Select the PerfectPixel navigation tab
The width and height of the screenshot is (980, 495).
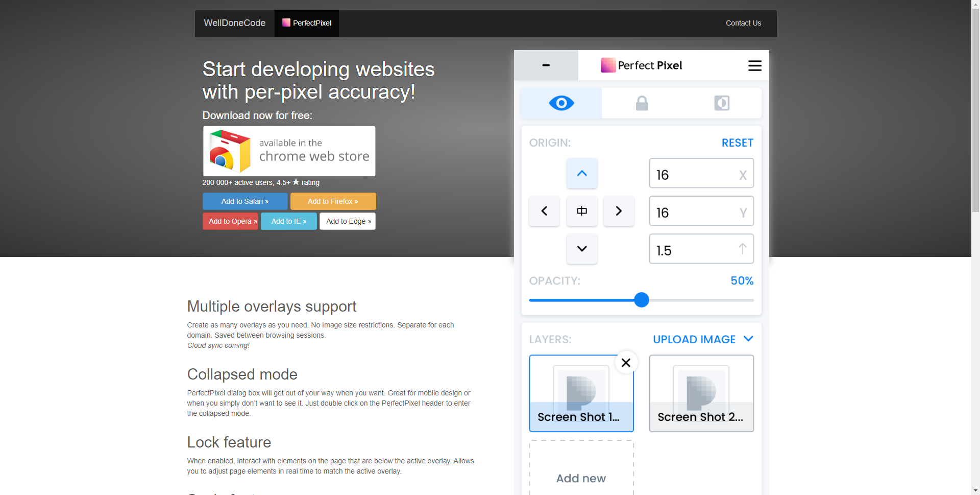307,23
